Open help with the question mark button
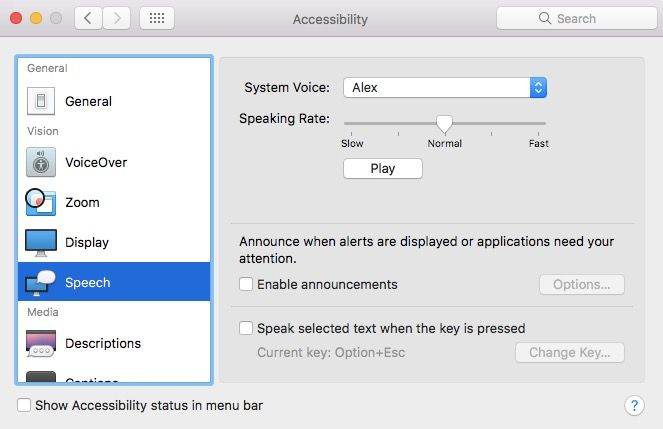The height and width of the screenshot is (429, 663). pos(634,406)
